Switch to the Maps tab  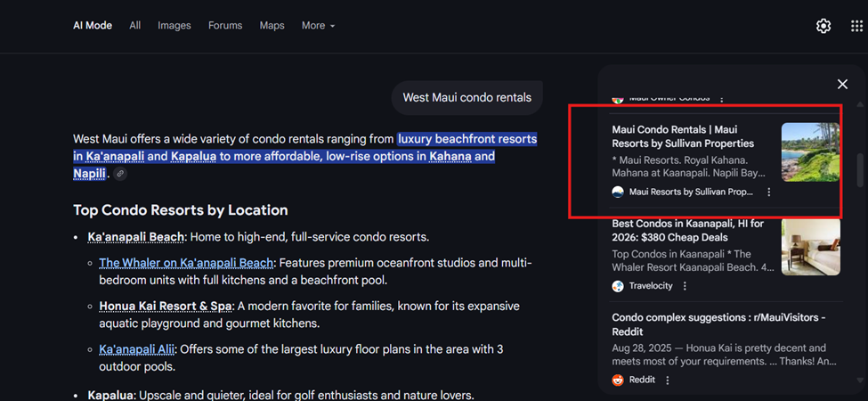(272, 26)
